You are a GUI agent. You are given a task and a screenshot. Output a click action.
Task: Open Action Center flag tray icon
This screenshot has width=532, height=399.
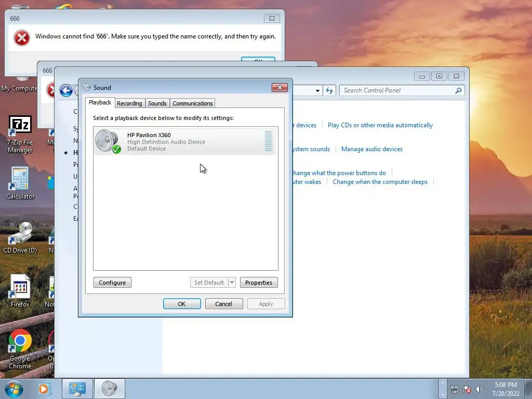point(467,389)
